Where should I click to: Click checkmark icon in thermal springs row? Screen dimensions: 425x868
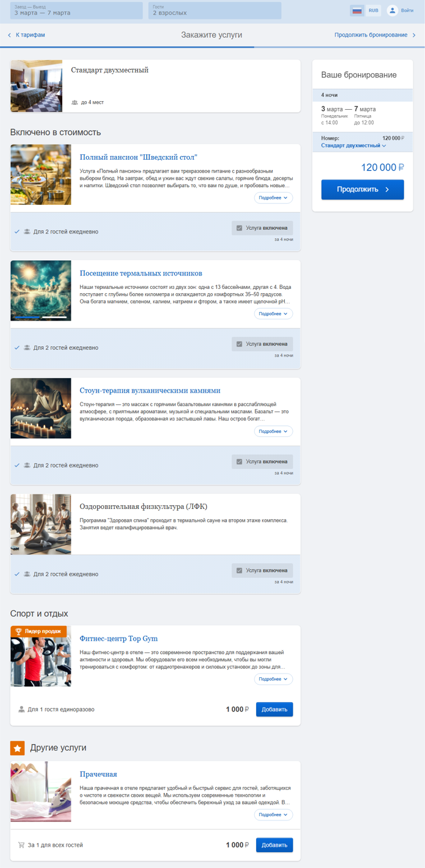17,348
